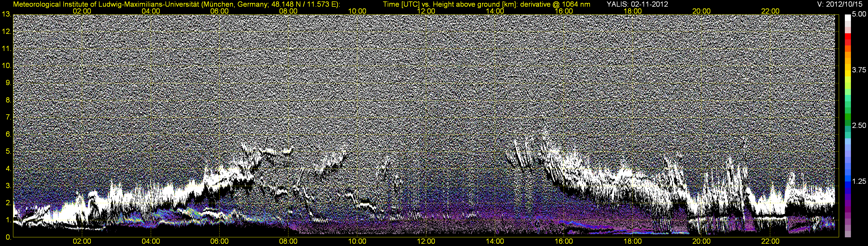Viewport: 868px width, 246px height.
Task: Click the 6 km height axis label
Action: click(8, 135)
